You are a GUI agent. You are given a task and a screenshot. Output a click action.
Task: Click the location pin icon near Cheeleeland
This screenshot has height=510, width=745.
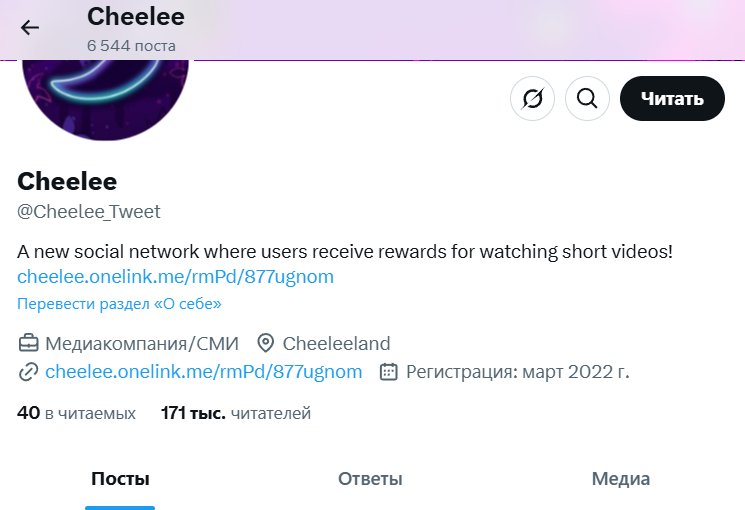[266, 343]
